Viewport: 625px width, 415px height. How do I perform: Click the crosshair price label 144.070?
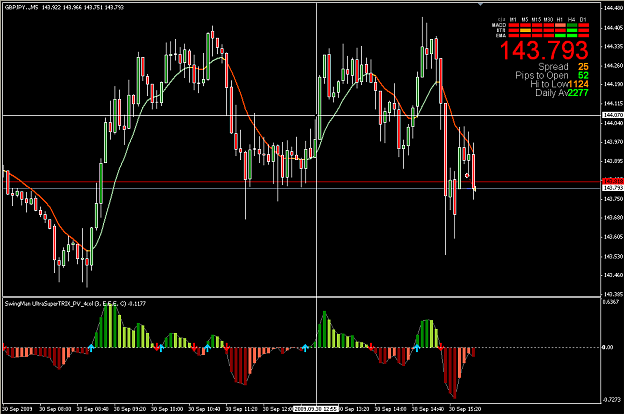(613, 115)
